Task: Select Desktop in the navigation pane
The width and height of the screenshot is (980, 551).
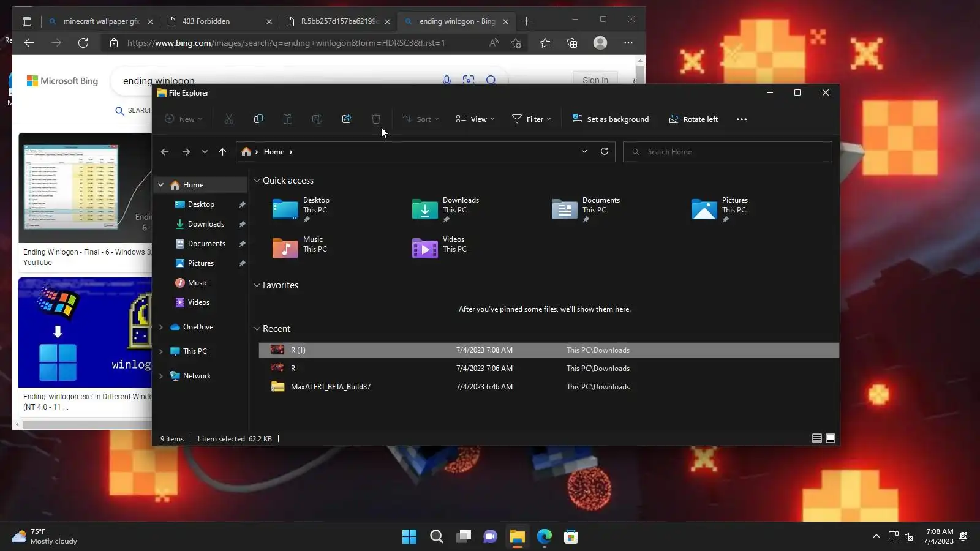Action: (x=201, y=204)
